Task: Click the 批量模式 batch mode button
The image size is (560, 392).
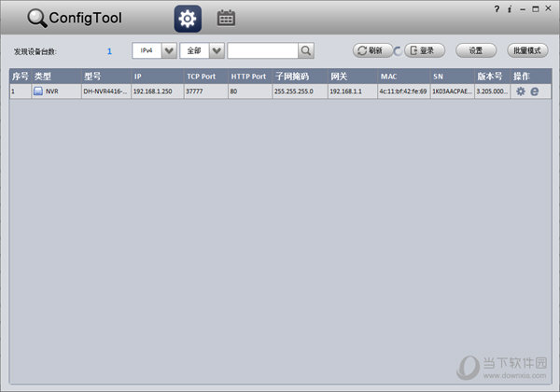Action: coord(527,50)
